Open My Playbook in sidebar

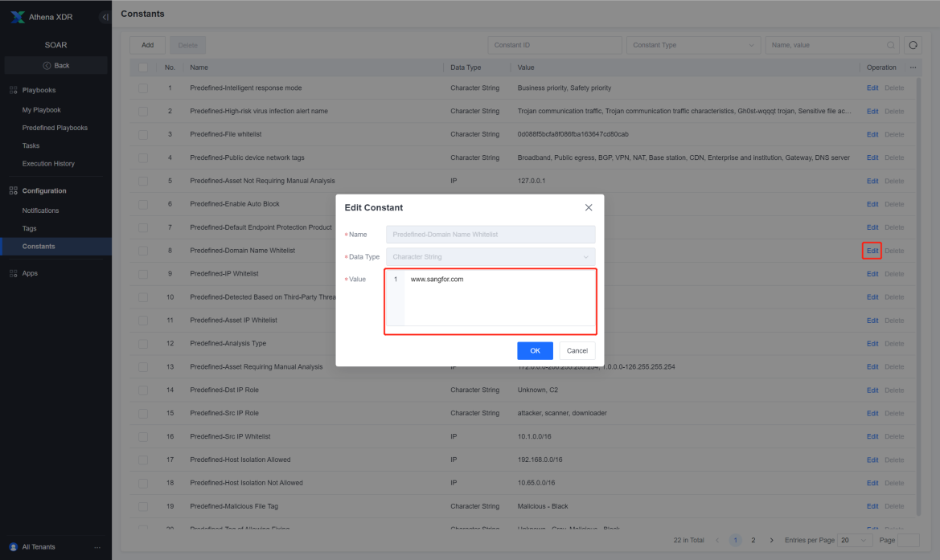41,110
